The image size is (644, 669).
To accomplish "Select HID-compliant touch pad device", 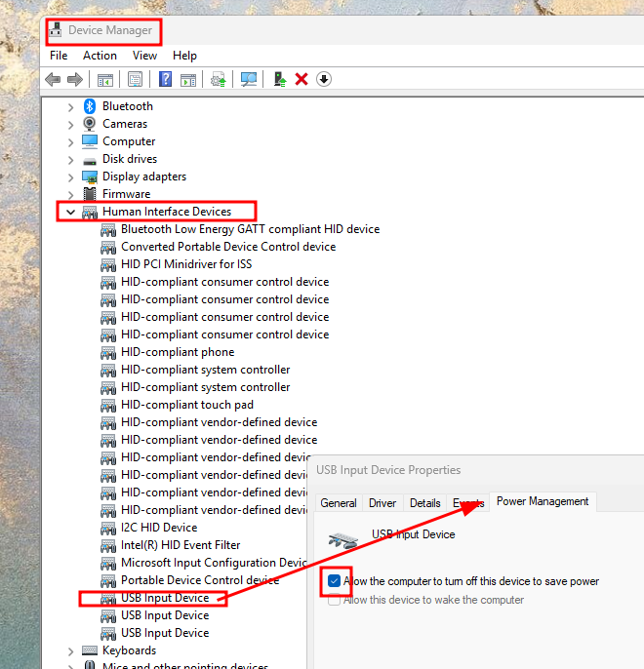I will coord(186,405).
